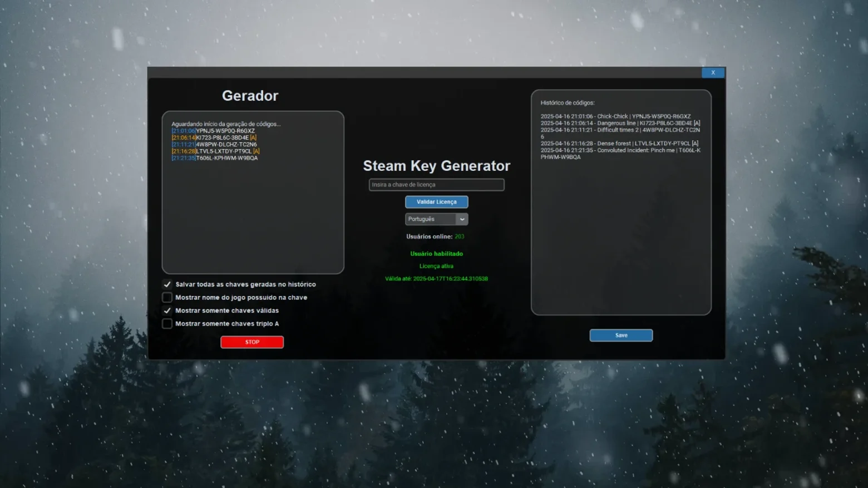Click the online users count 203
This screenshot has width=868, height=488.
point(459,236)
